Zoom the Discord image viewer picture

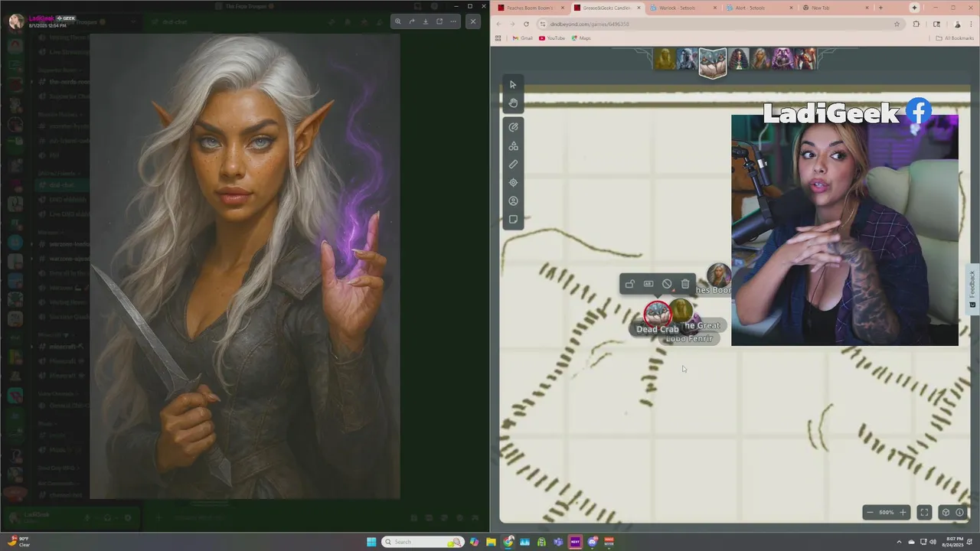tap(397, 21)
